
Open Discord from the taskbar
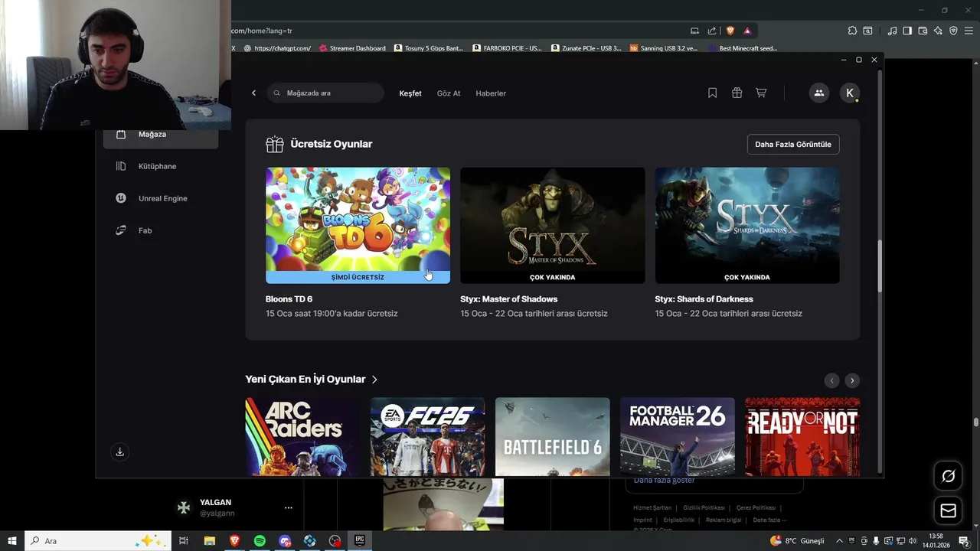point(285,541)
